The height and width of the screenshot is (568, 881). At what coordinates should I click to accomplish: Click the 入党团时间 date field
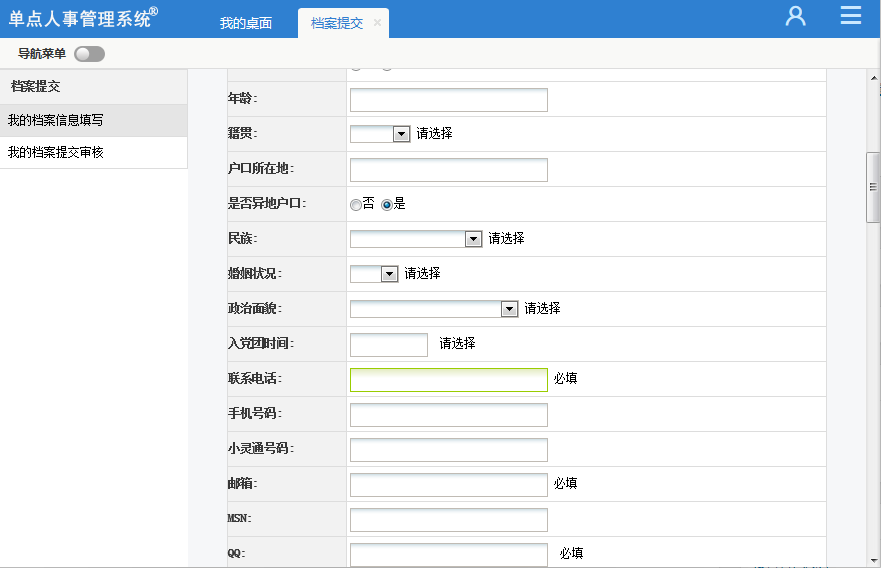click(389, 344)
